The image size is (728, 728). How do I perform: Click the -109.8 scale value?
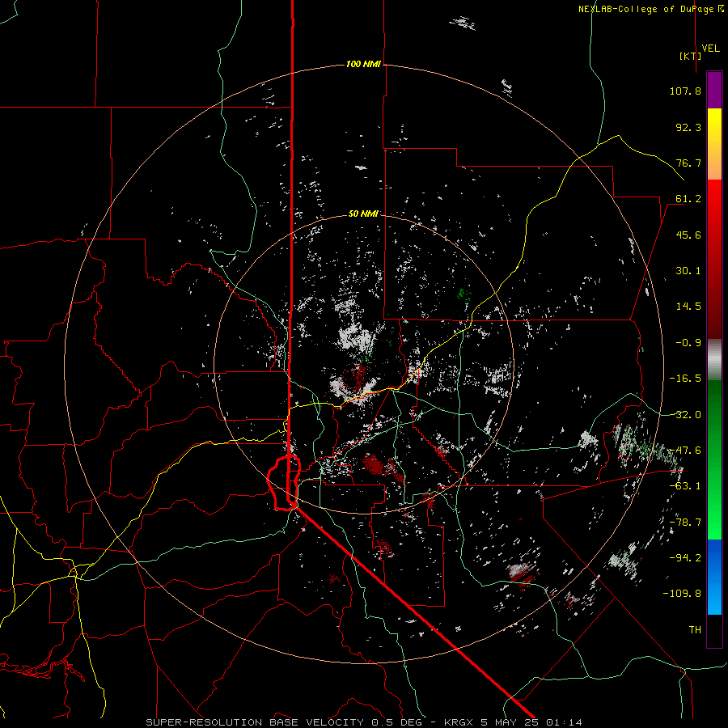[x=682, y=594]
